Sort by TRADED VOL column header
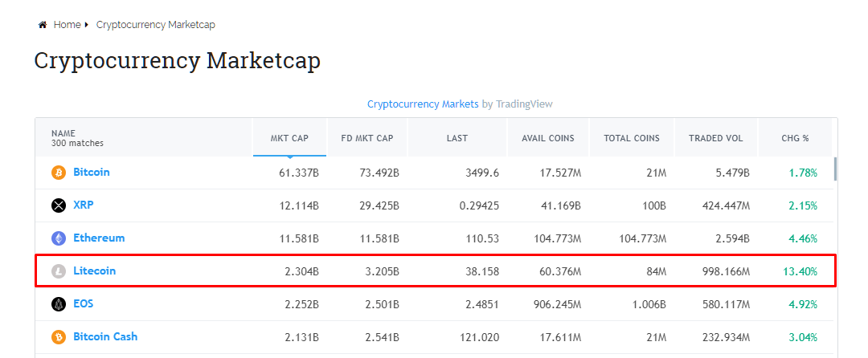Viewport: 868px width, 358px height. click(x=715, y=138)
